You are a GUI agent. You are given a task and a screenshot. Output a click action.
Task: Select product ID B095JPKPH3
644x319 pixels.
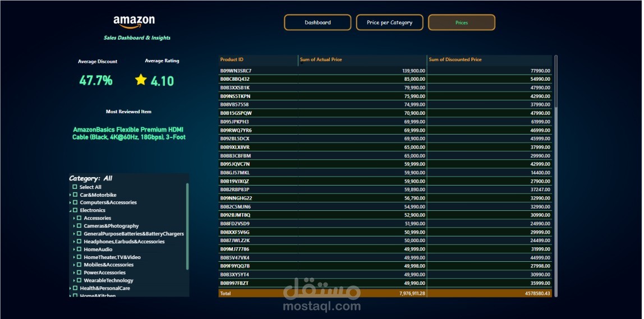pos(234,122)
